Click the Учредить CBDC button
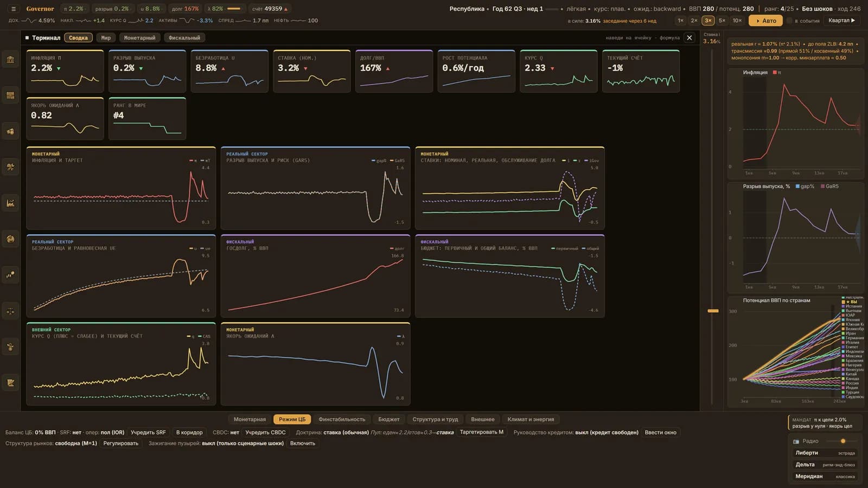This screenshot has height=488, width=868. (265, 432)
